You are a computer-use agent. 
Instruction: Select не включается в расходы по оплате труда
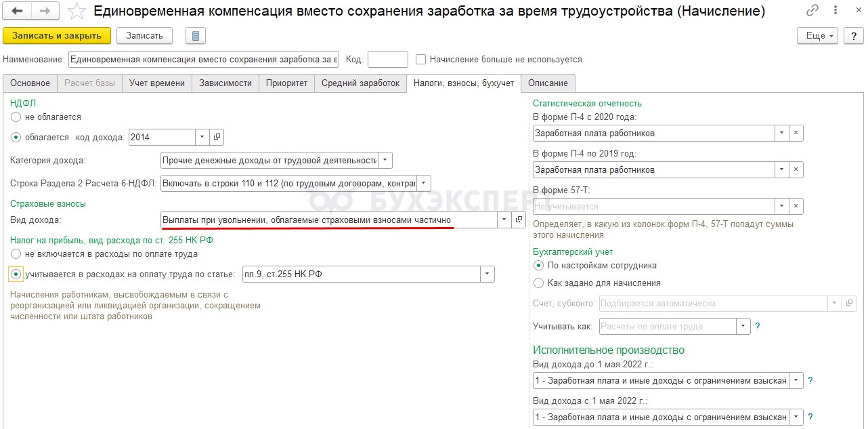[16, 254]
